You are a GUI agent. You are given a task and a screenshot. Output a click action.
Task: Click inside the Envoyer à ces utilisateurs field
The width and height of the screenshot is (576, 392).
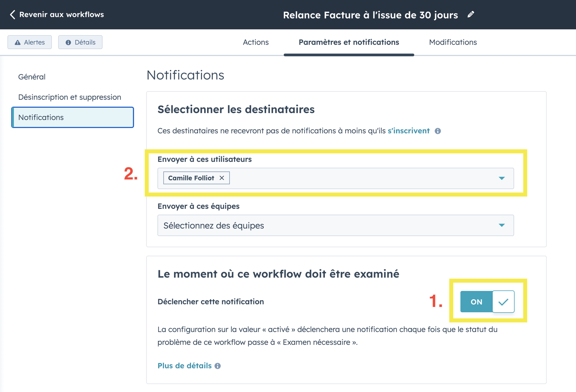(335, 178)
